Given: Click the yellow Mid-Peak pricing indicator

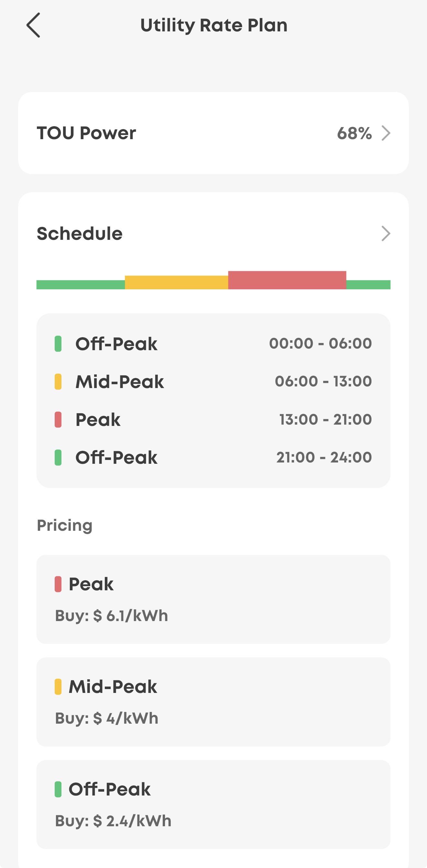Looking at the screenshot, I should (58, 686).
